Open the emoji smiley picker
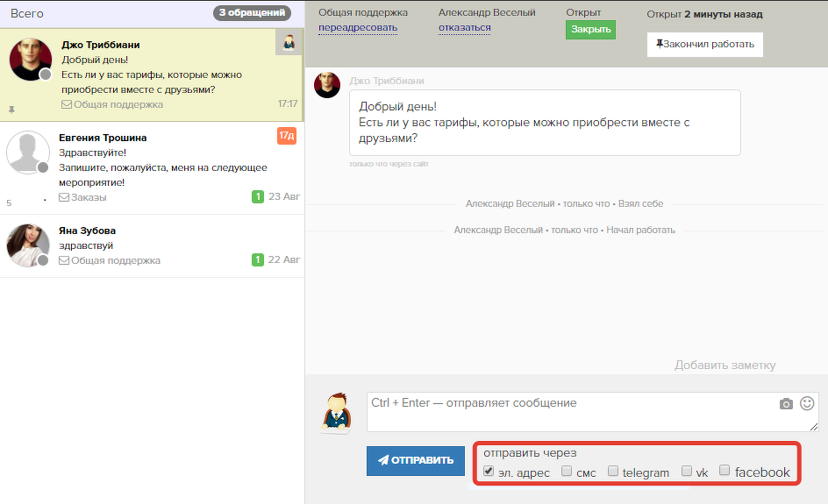828x504 pixels. coord(807,404)
